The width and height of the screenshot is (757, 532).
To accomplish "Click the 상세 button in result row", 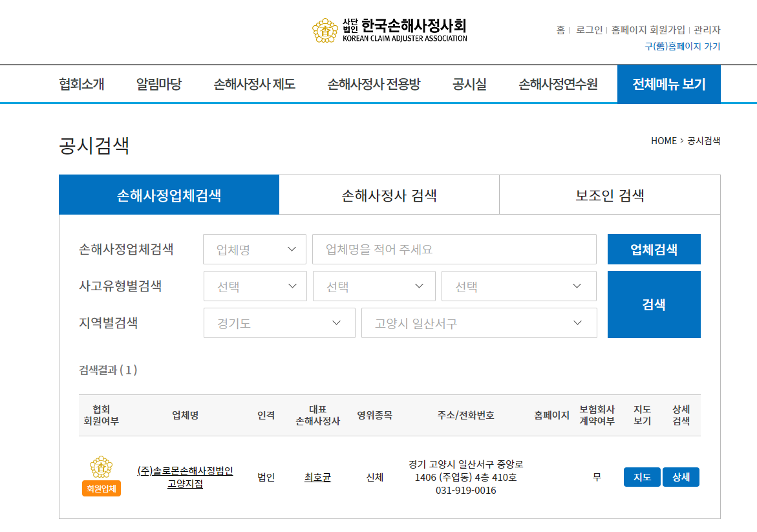I will 681,477.
